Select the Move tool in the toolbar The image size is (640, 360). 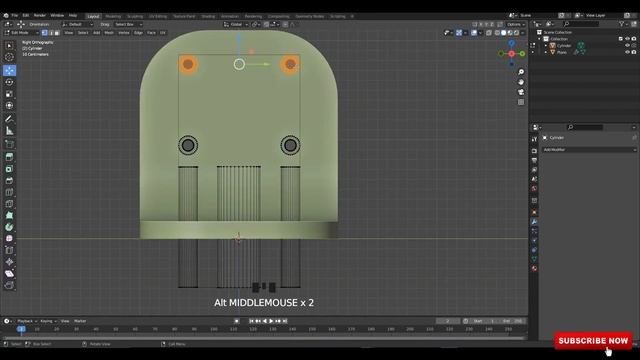pos(9,70)
